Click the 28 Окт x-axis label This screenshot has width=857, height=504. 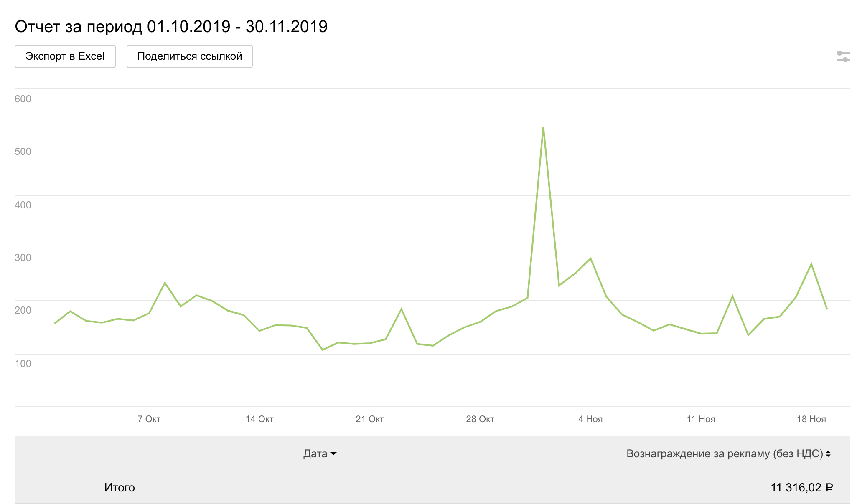pyautogui.click(x=480, y=419)
